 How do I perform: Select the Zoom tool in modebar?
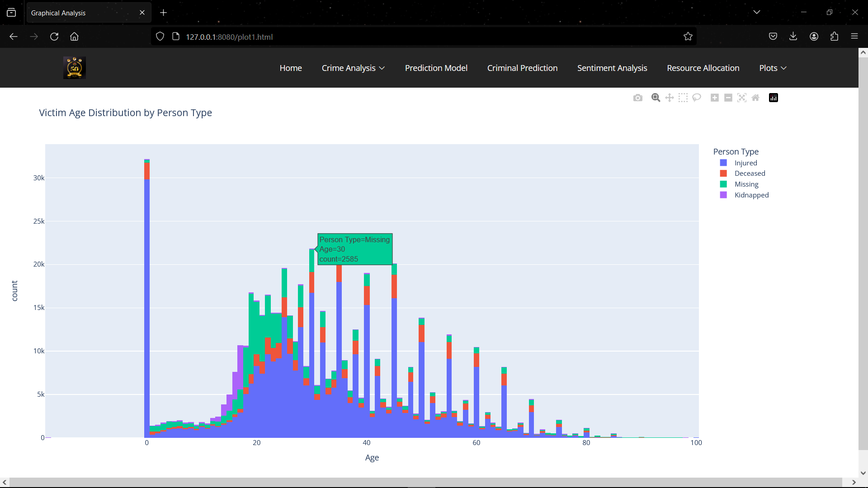tap(656, 98)
